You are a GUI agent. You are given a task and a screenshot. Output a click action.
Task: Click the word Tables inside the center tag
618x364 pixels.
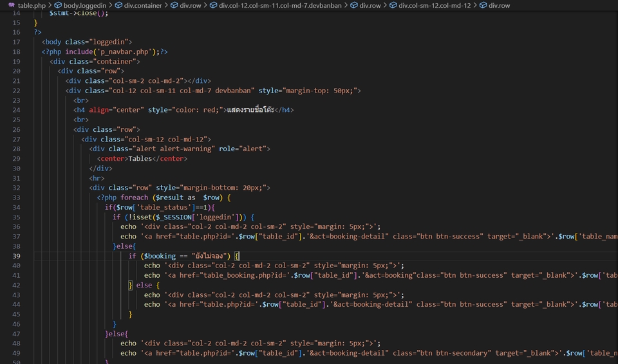140,159
